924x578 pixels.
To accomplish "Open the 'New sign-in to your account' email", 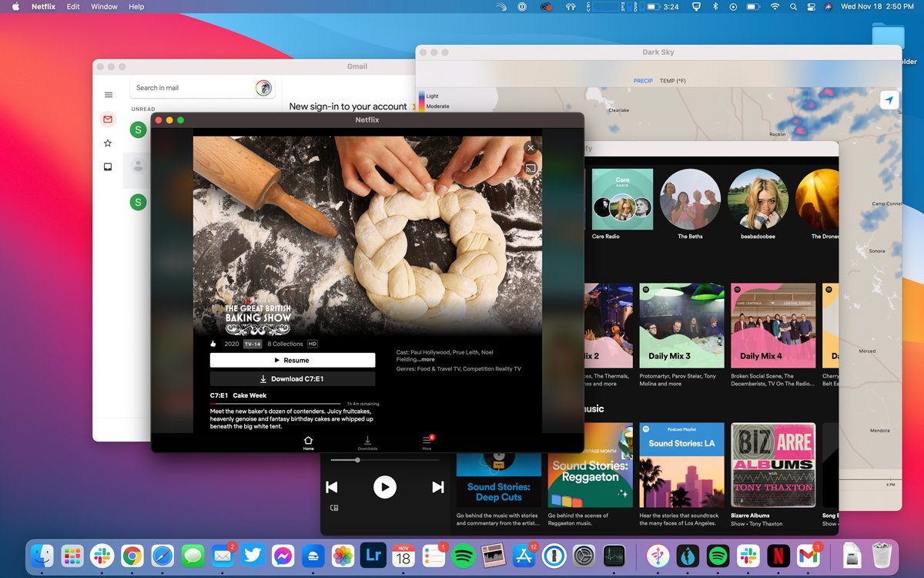I will pos(348,106).
